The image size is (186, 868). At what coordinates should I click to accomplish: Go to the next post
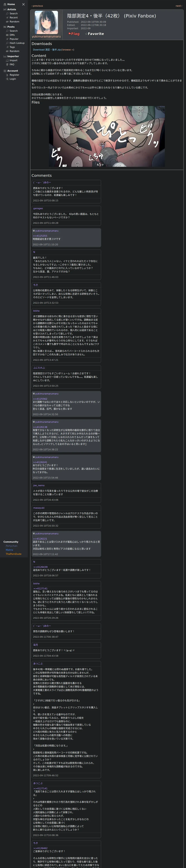click(179, 6)
